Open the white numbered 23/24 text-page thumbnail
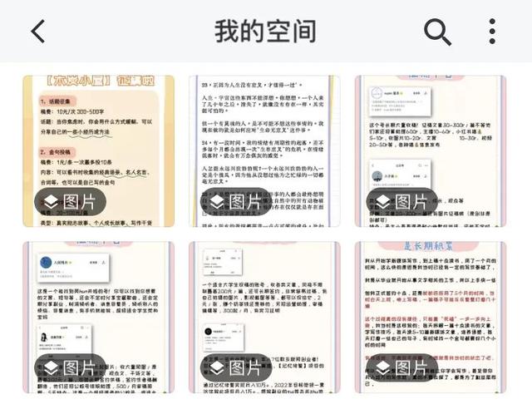Image resolution: width=532 pixels, height=404 pixels. (x=264, y=151)
